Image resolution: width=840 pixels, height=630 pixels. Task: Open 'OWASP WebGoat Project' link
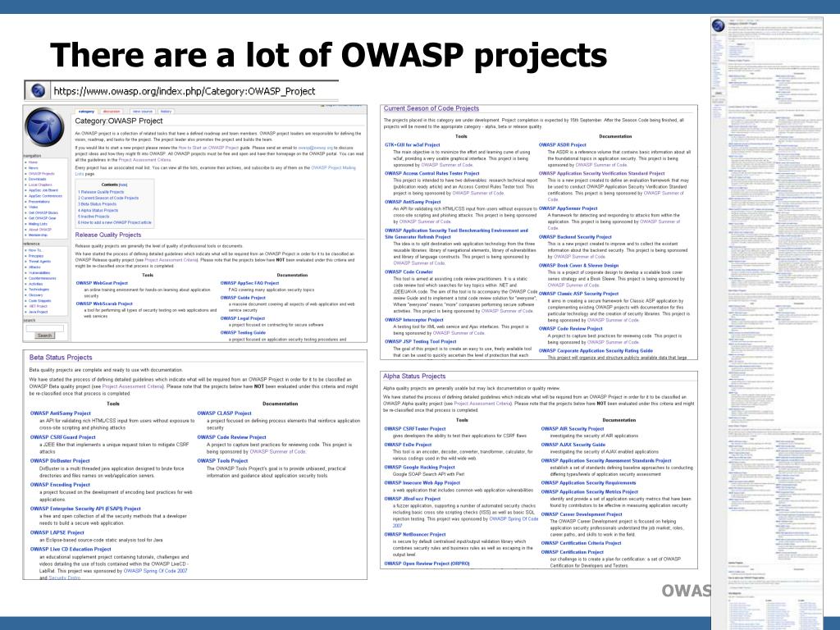click(x=102, y=283)
